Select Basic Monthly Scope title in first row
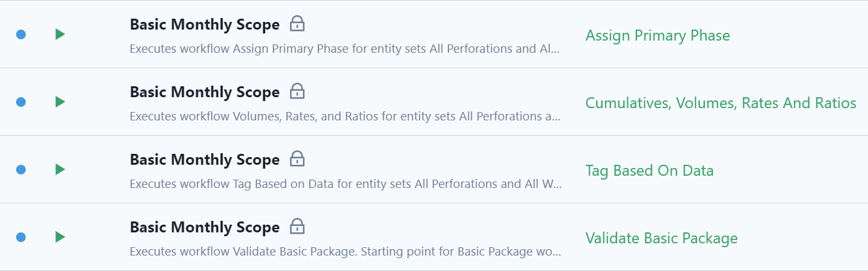868x271 pixels. pyautogui.click(x=205, y=24)
